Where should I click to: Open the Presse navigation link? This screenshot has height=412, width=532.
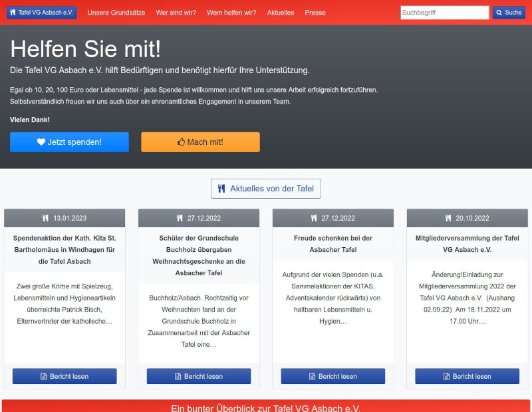click(315, 13)
